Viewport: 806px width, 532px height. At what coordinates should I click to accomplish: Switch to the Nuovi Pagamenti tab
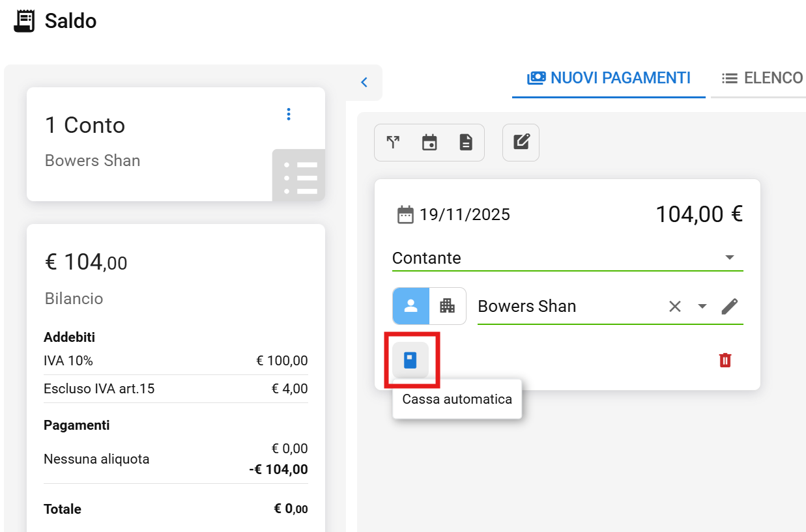coord(609,78)
